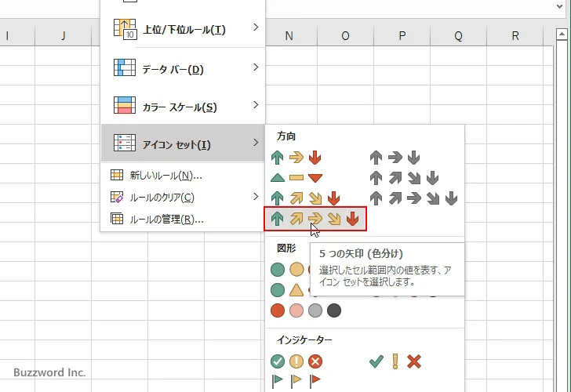Click the カラー スケール icon

[125, 105]
